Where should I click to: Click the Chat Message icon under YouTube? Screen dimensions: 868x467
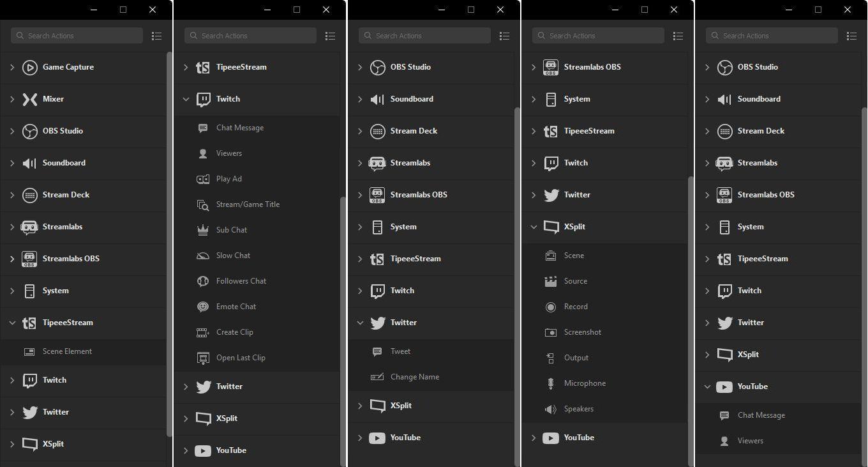pos(724,415)
